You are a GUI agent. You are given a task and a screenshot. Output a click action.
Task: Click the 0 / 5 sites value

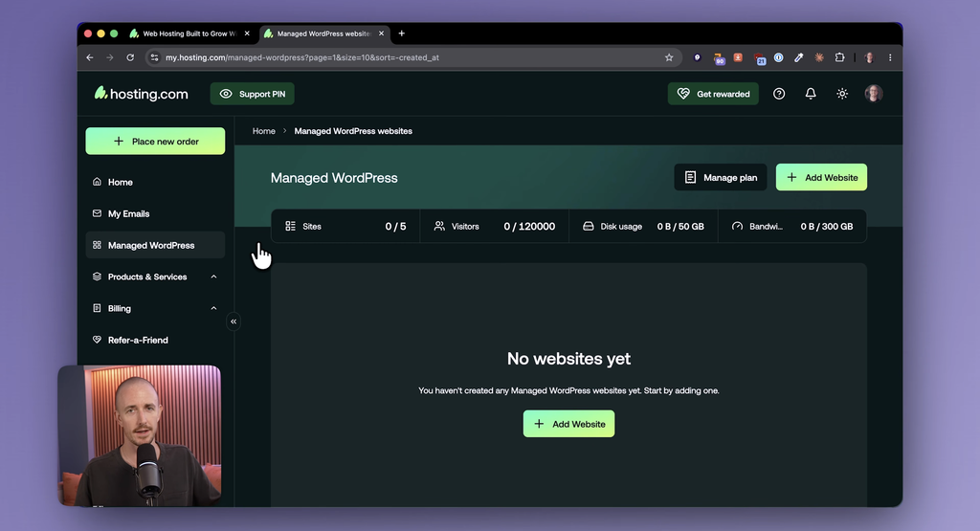click(395, 226)
